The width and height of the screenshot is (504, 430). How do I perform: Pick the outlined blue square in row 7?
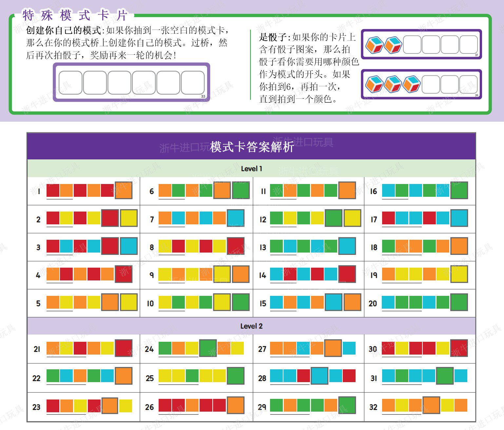(x=236, y=218)
